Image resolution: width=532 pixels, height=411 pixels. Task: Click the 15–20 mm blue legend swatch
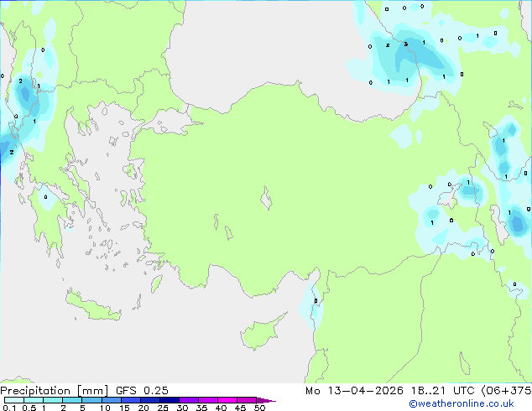click(130, 400)
